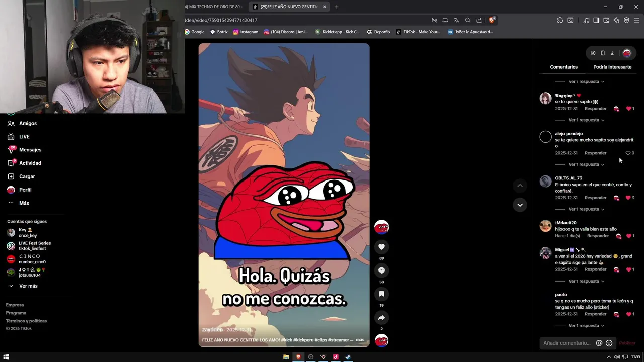Show hidden tray icons with the chevron
This screenshot has height=362, width=644.
pyautogui.click(x=609, y=357)
